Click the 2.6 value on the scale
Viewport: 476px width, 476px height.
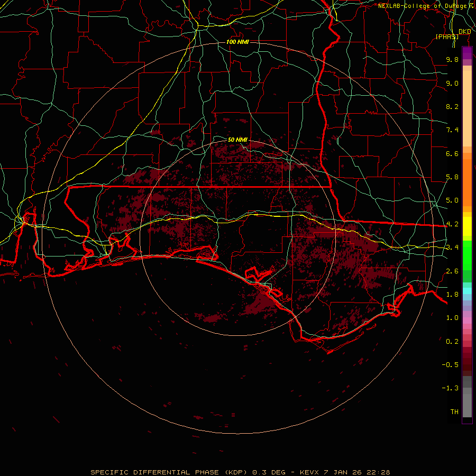(452, 271)
